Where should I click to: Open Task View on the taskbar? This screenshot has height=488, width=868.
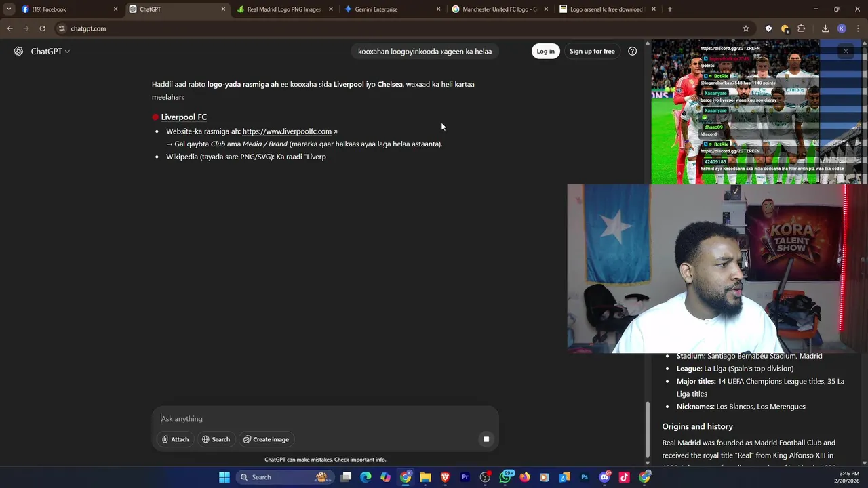pyautogui.click(x=346, y=477)
